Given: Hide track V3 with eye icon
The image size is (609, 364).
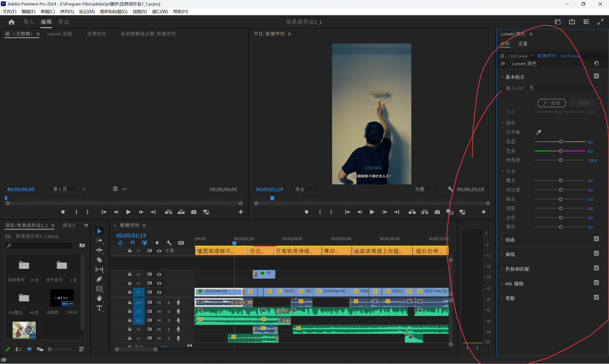Looking at the screenshot, I should coord(159,275).
